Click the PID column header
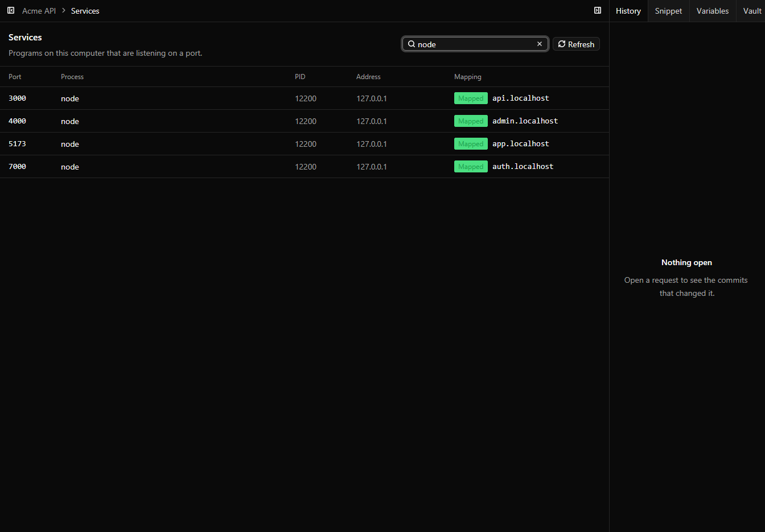 click(x=300, y=77)
